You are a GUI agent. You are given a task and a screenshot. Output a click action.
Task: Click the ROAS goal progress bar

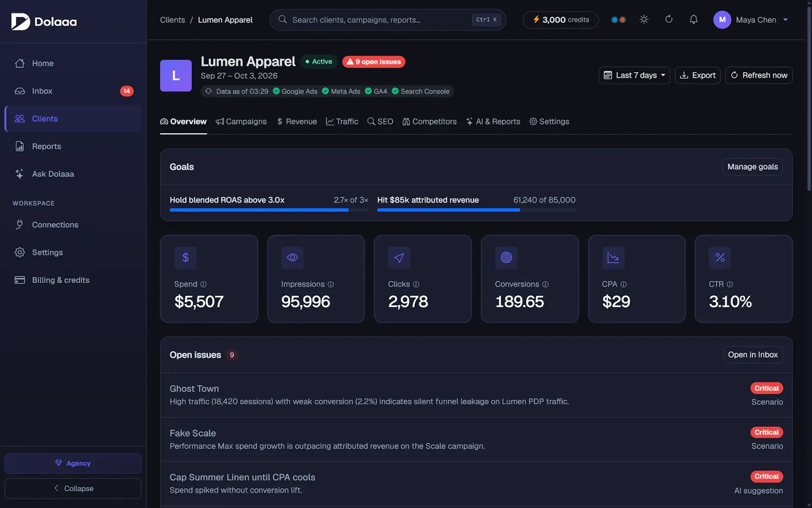coord(269,210)
